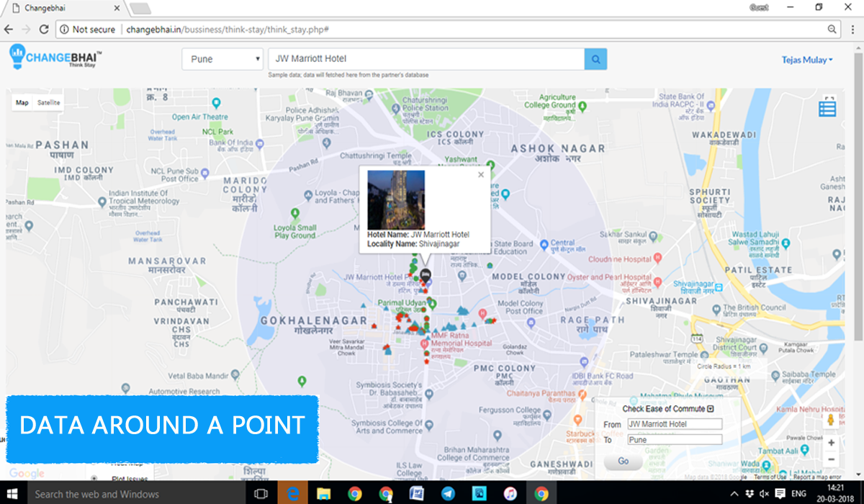Click the JW Marriott Hotel search field
Viewport: 864px width, 504px height.
426,59
